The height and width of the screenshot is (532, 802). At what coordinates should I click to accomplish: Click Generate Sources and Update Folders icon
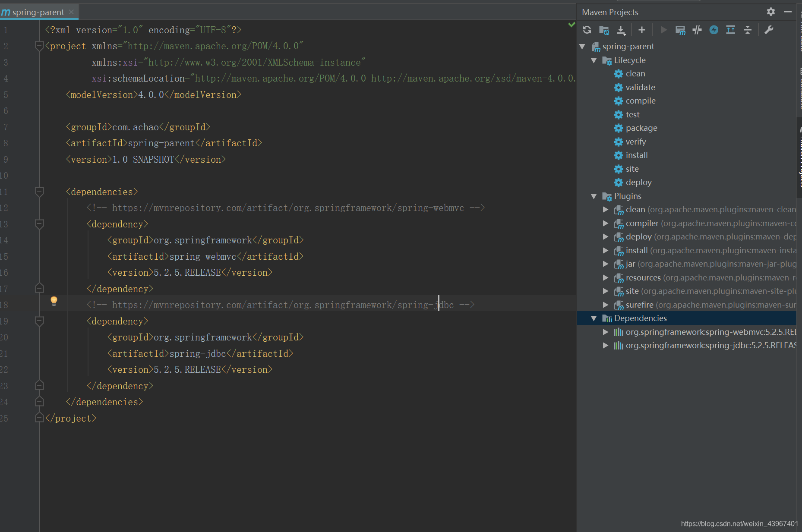tap(604, 30)
